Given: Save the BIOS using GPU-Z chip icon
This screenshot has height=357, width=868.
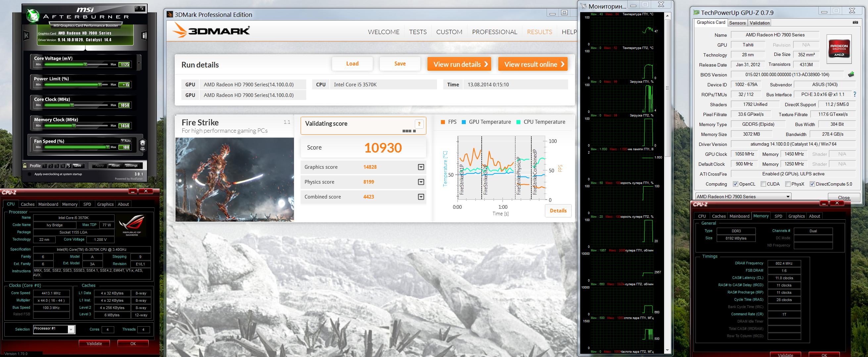Looking at the screenshot, I should coord(851,74).
